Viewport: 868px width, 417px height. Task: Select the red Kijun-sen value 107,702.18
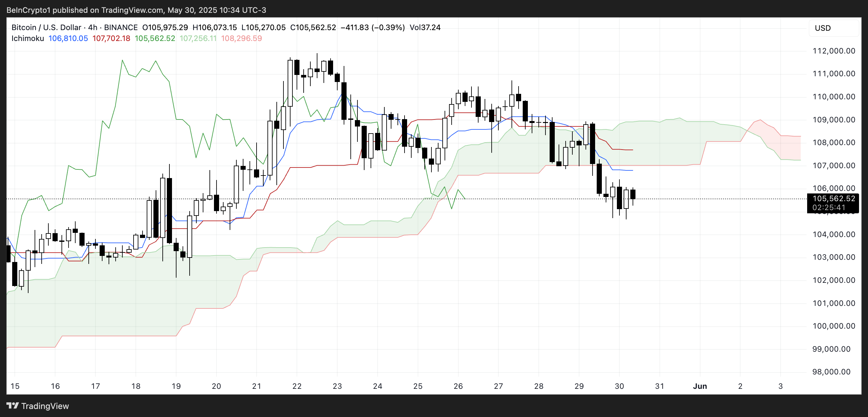pyautogui.click(x=111, y=38)
